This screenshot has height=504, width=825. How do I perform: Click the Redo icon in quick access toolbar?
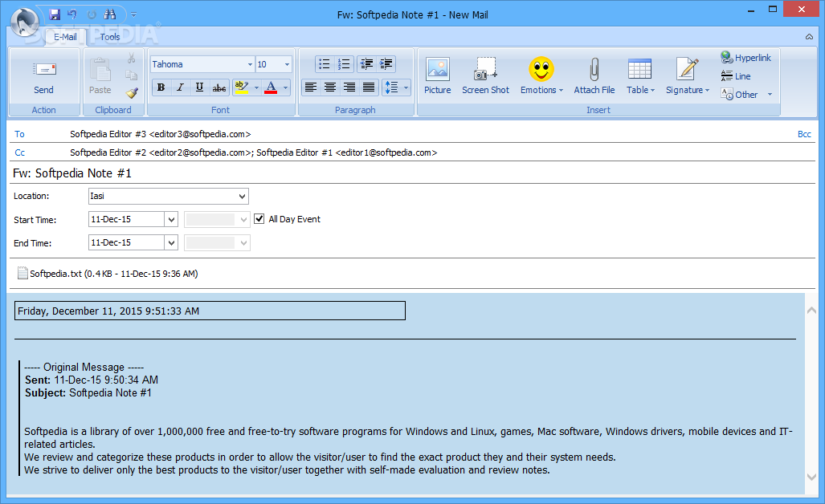pos(92,14)
